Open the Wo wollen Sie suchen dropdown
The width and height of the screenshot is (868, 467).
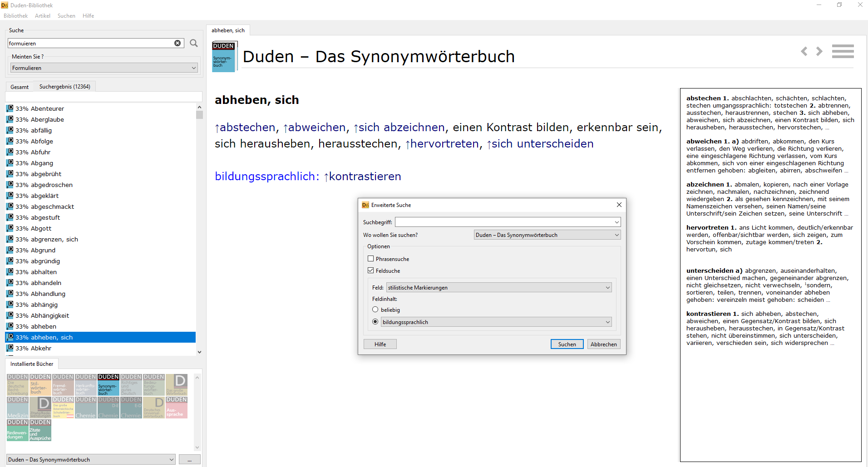click(x=547, y=235)
